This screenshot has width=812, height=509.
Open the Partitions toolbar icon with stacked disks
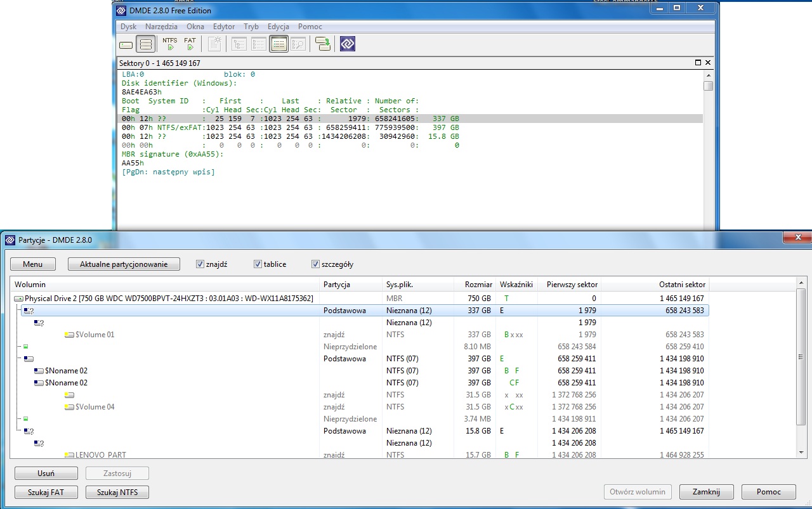(145, 44)
